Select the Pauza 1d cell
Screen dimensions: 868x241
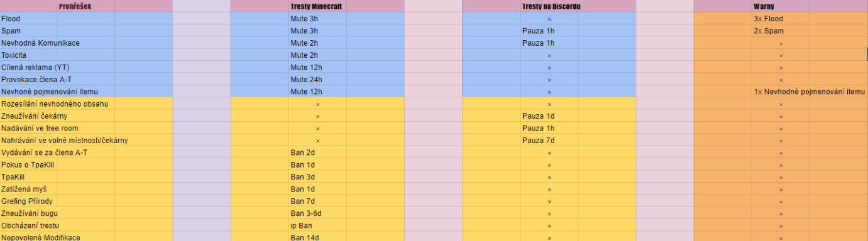coord(549,116)
